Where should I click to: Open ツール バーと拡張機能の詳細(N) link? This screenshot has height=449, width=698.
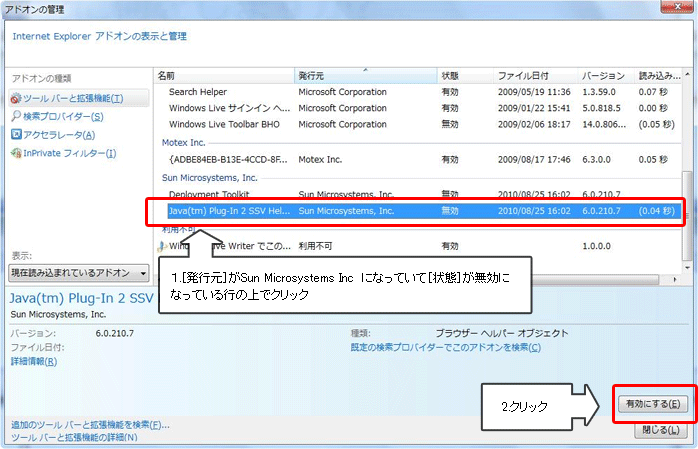pyautogui.click(x=74, y=437)
